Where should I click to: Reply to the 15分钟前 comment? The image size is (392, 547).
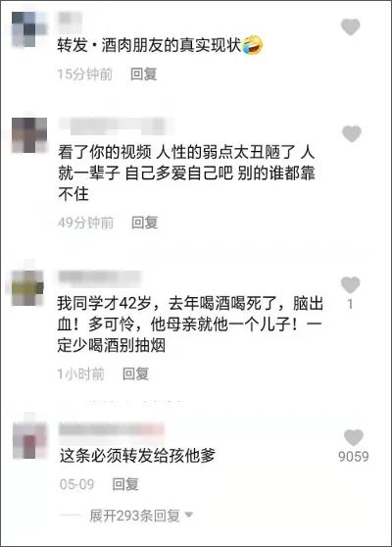[x=144, y=74]
